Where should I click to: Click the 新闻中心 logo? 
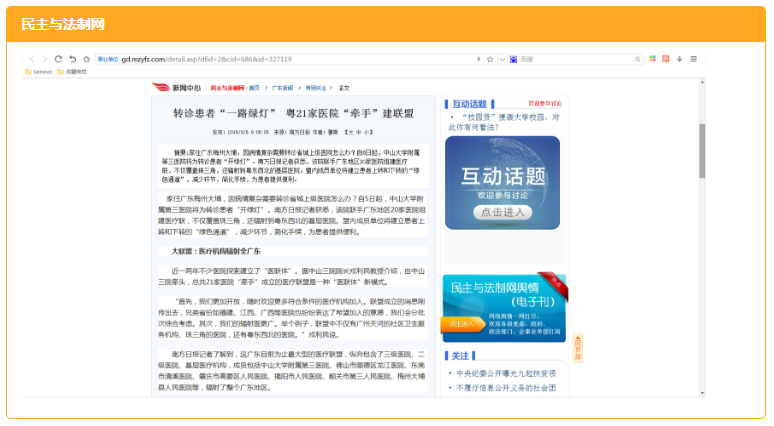click(177, 87)
